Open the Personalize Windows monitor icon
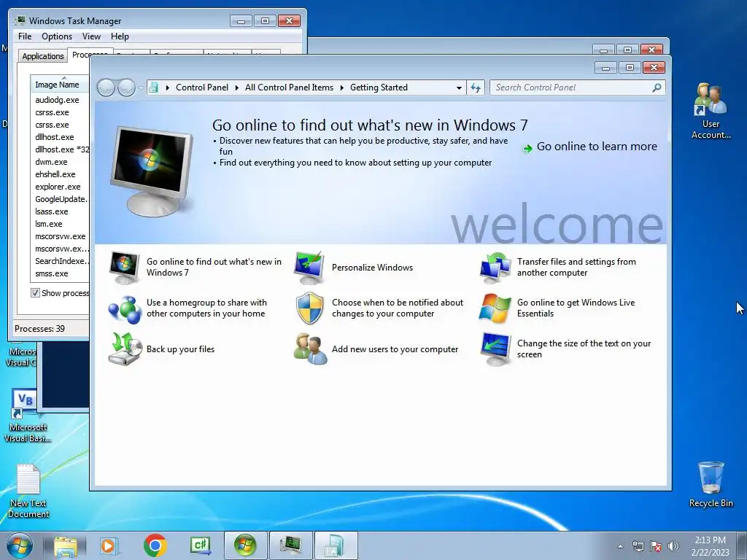The width and height of the screenshot is (747, 560). (x=309, y=268)
